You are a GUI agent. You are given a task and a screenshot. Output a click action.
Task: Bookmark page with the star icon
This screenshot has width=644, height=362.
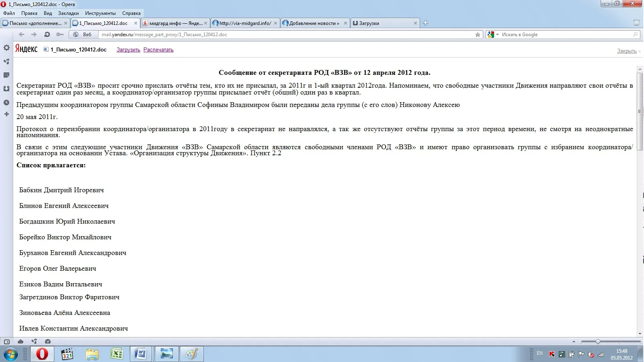click(x=478, y=35)
